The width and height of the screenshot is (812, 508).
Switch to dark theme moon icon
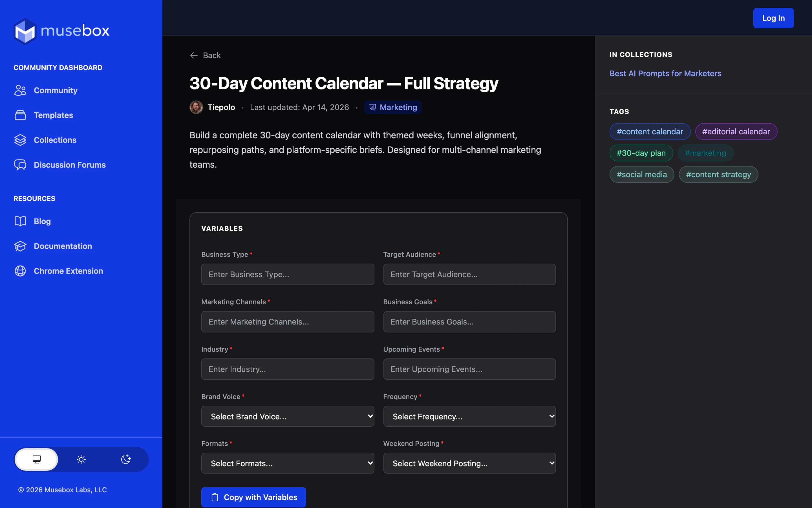[x=126, y=459]
